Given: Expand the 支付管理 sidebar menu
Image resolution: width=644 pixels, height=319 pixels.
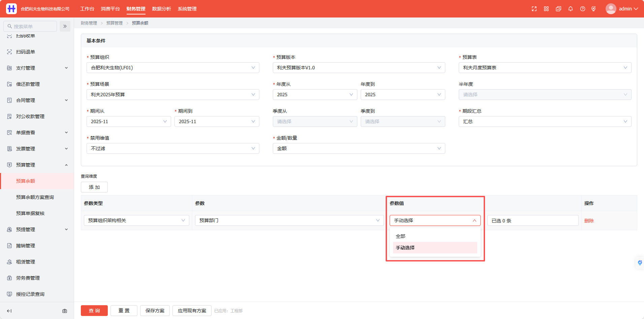Looking at the screenshot, I should pyautogui.click(x=37, y=68).
